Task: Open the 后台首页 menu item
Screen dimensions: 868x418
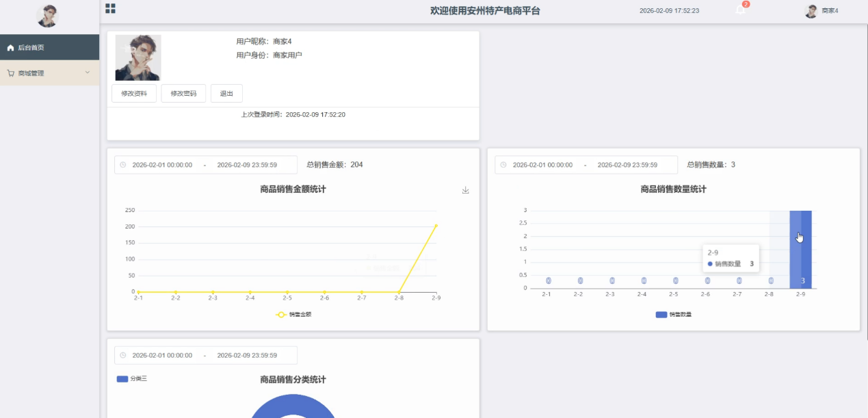Action: point(49,47)
